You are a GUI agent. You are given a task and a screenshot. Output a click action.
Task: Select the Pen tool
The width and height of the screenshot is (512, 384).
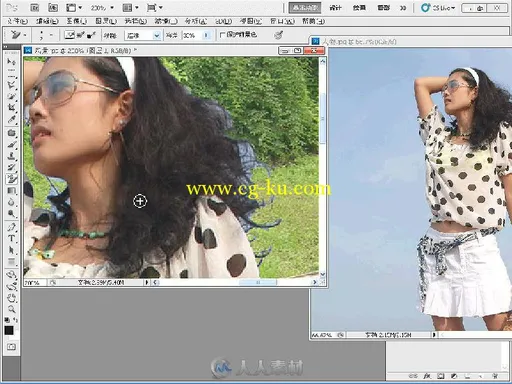pos(11,227)
